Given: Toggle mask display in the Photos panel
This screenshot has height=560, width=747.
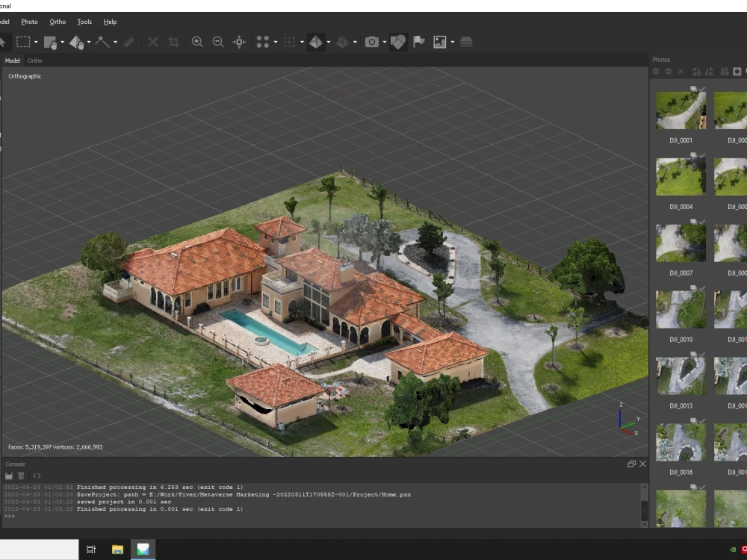Looking at the screenshot, I should (x=737, y=71).
